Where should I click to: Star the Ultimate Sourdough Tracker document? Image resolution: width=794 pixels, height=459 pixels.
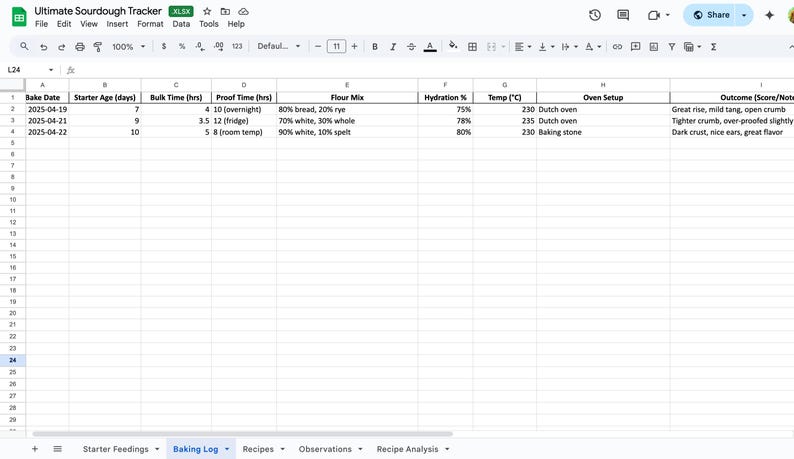tap(207, 11)
